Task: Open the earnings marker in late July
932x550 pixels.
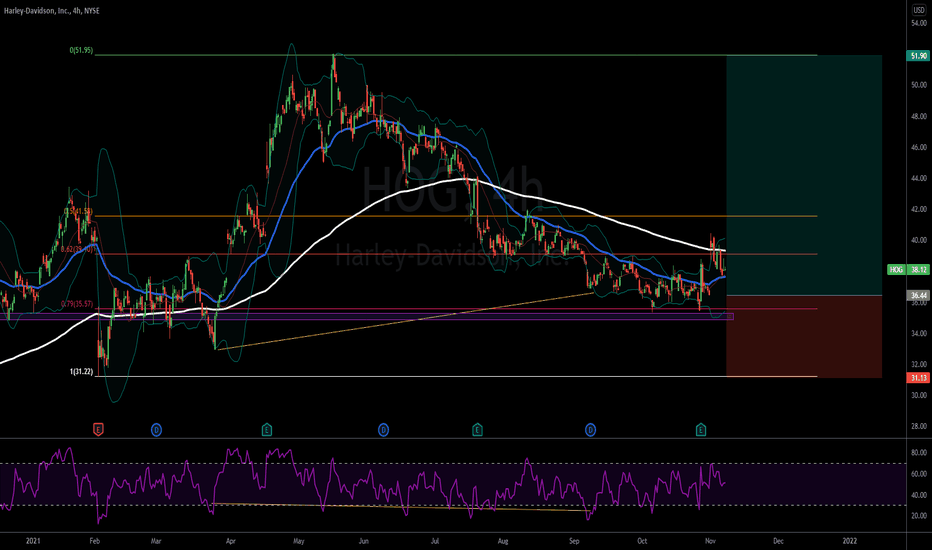Action: tap(477, 429)
